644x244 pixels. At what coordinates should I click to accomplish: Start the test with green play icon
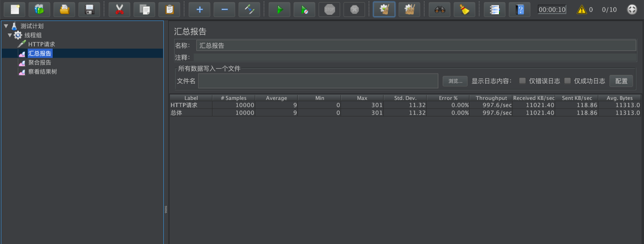pos(279,9)
